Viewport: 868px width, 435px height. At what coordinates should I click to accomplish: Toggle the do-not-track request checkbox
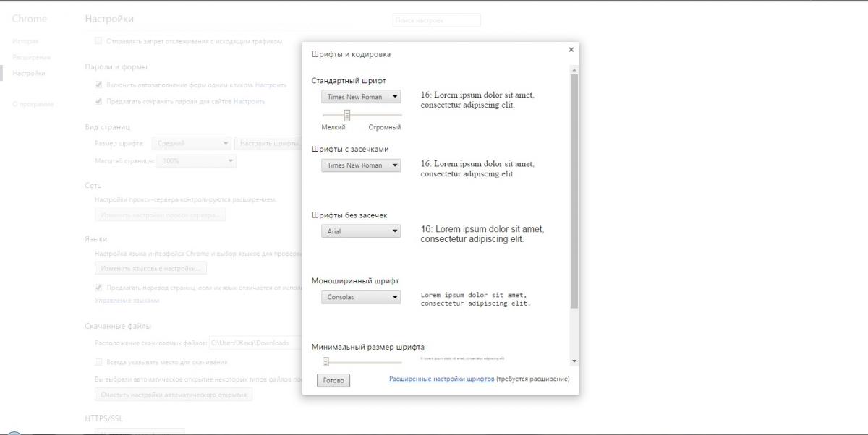(98, 41)
